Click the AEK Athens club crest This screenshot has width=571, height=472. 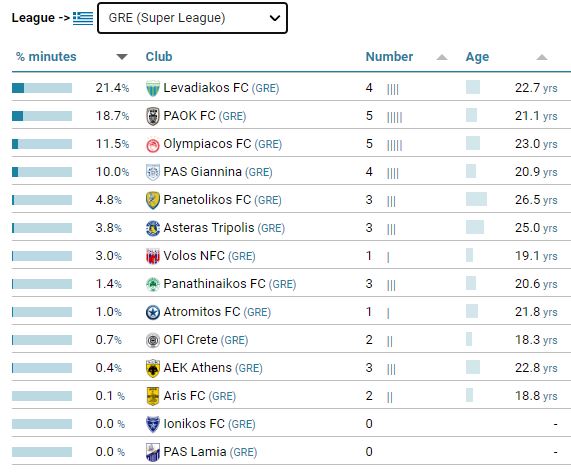[x=153, y=369]
